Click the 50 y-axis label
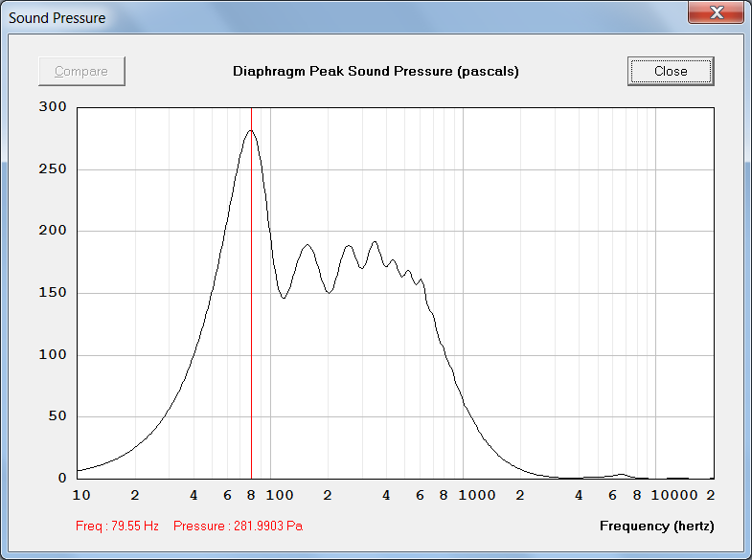Viewport: 752px width, 560px height. [x=57, y=415]
